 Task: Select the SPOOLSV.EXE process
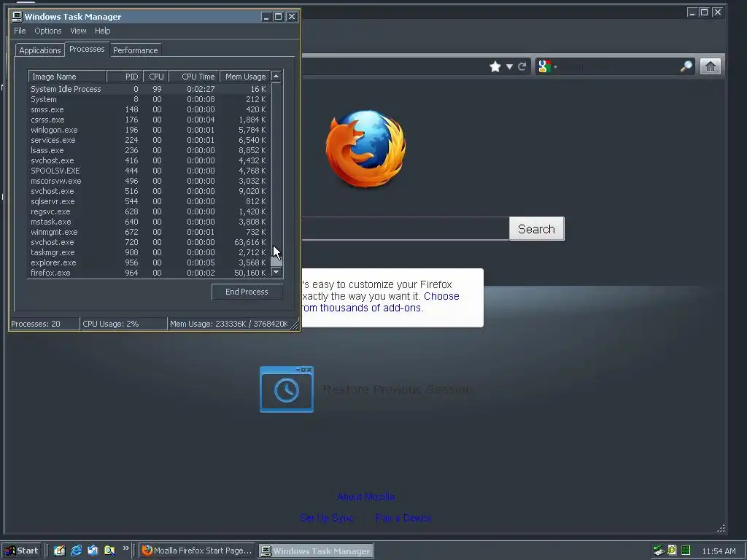coord(149,171)
